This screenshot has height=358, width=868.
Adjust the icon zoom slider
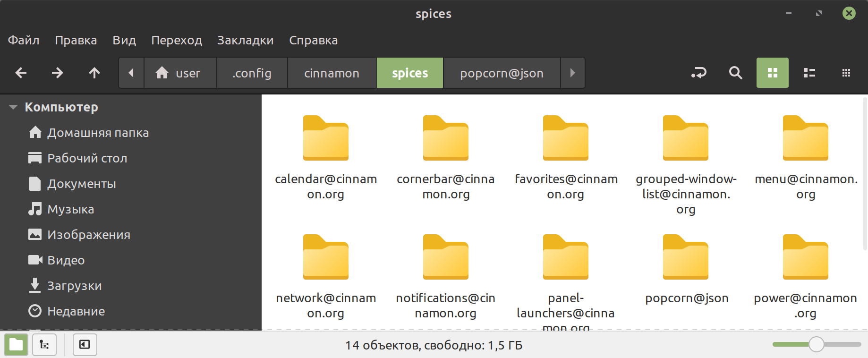point(817,344)
